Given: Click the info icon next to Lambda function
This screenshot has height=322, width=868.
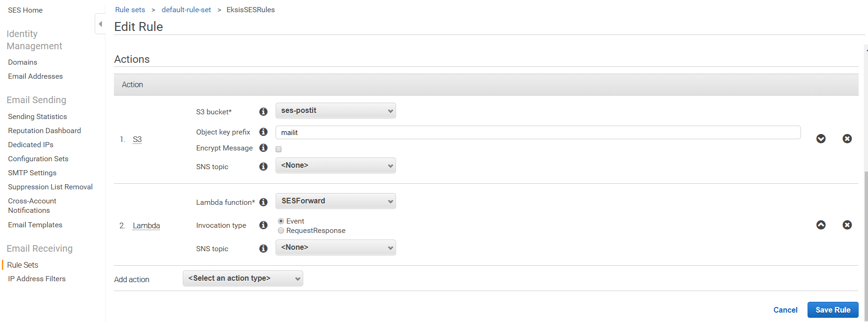Looking at the screenshot, I should [263, 202].
